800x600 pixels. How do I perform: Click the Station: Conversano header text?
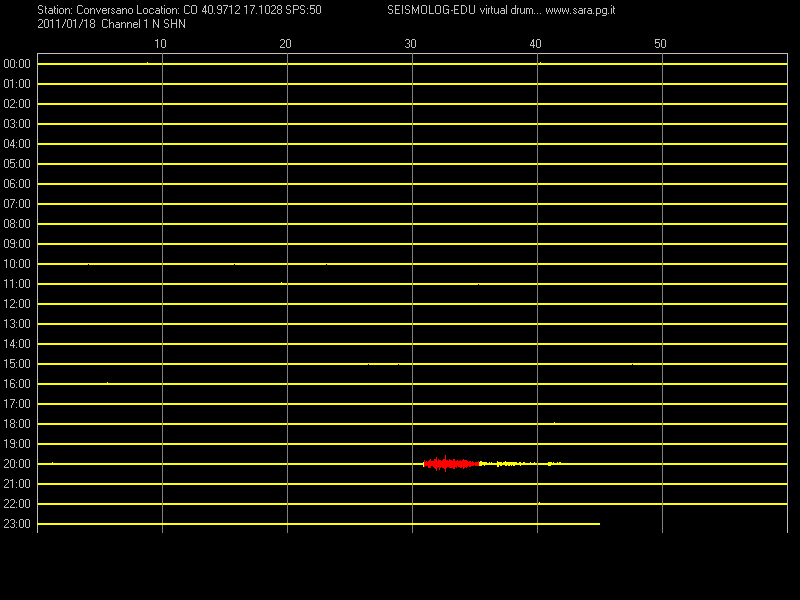(x=86, y=10)
